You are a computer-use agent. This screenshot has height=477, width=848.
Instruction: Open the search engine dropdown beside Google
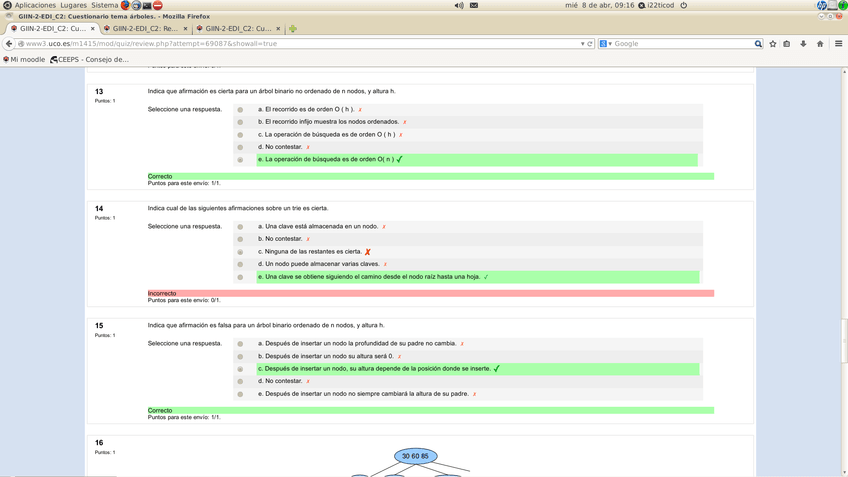pos(605,44)
